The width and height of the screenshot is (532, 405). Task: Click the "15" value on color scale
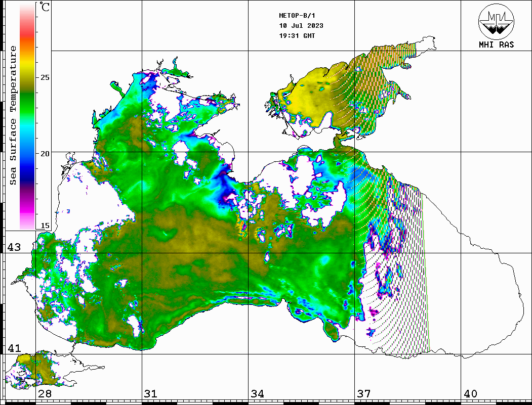tap(45, 226)
